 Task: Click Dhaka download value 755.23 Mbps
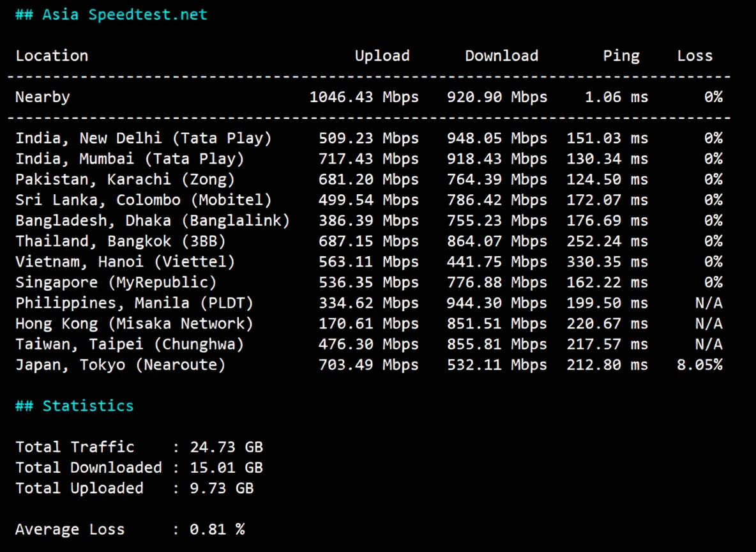point(497,220)
